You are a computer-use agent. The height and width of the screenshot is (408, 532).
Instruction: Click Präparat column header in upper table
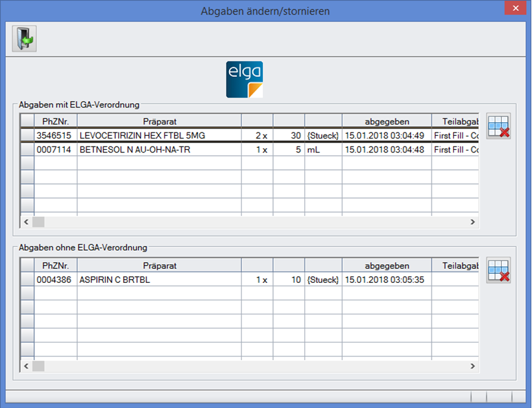(x=159, y=121)
